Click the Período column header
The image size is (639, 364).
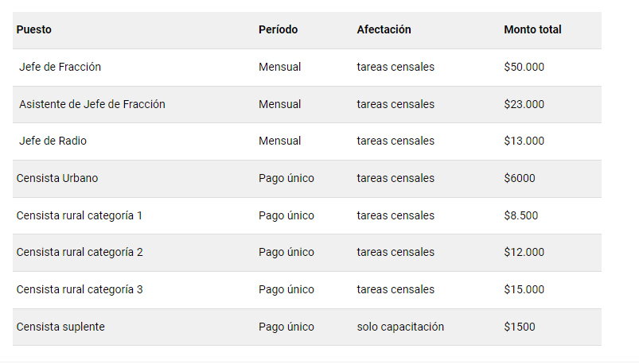[x=278, y=30]
